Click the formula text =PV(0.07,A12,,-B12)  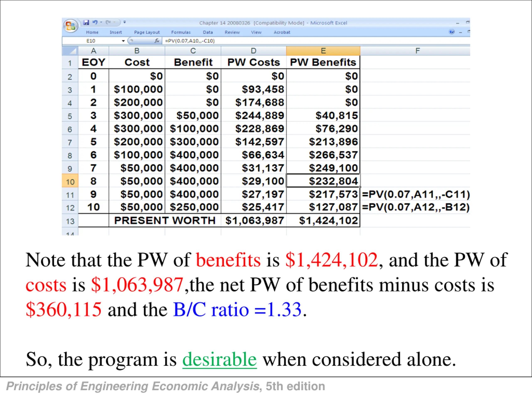416,207
